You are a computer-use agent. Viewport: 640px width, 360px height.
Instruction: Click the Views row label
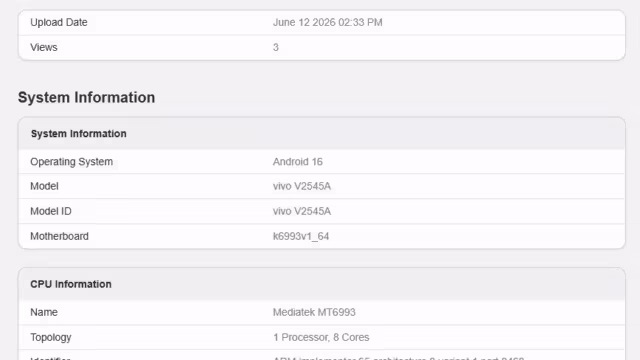point(44,47)
